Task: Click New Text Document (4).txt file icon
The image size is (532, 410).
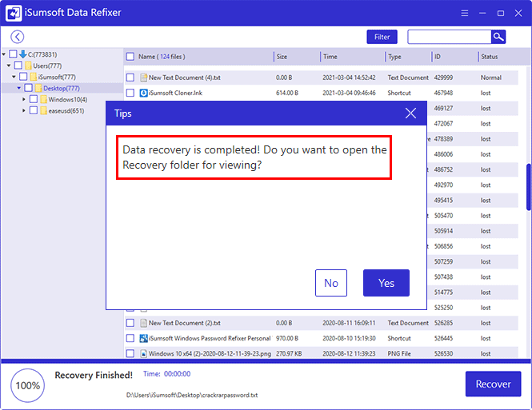Action: [x=143, y=78]
